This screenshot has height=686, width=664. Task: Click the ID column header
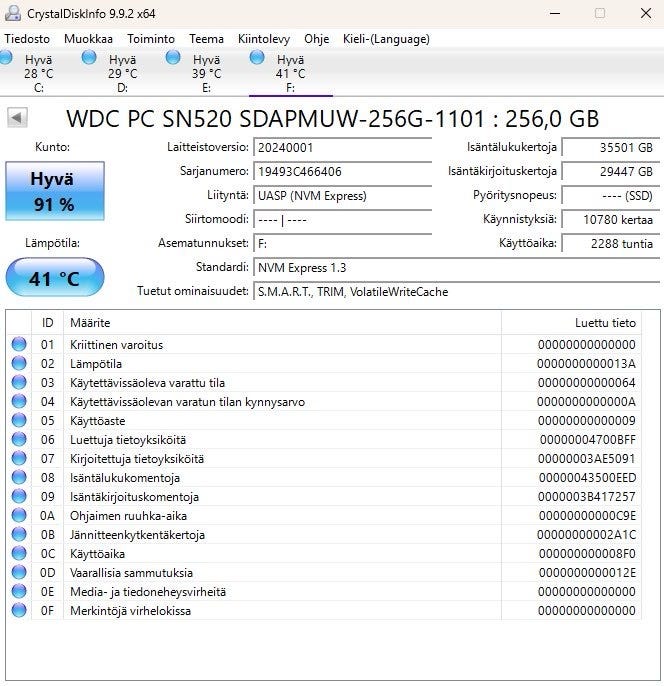(x=48, y=323)
